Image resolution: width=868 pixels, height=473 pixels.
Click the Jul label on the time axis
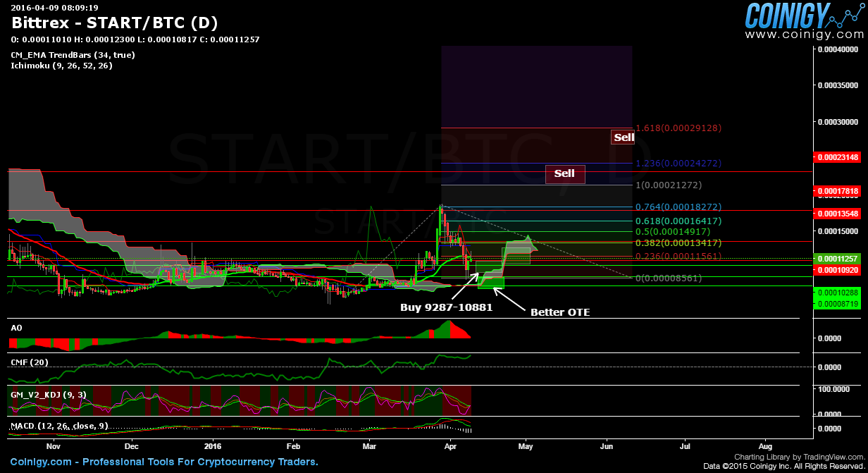pos(684,446)
